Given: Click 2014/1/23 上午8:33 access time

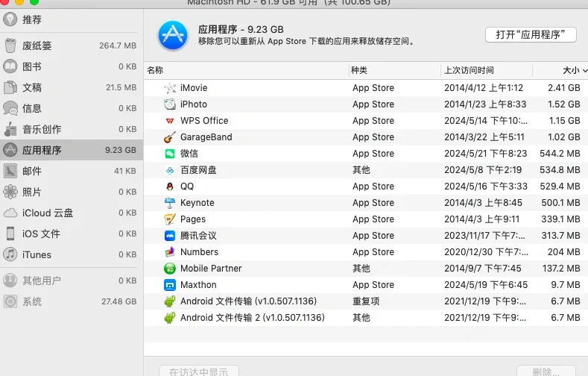Looking at the screenshot, I should pos(485,104).
